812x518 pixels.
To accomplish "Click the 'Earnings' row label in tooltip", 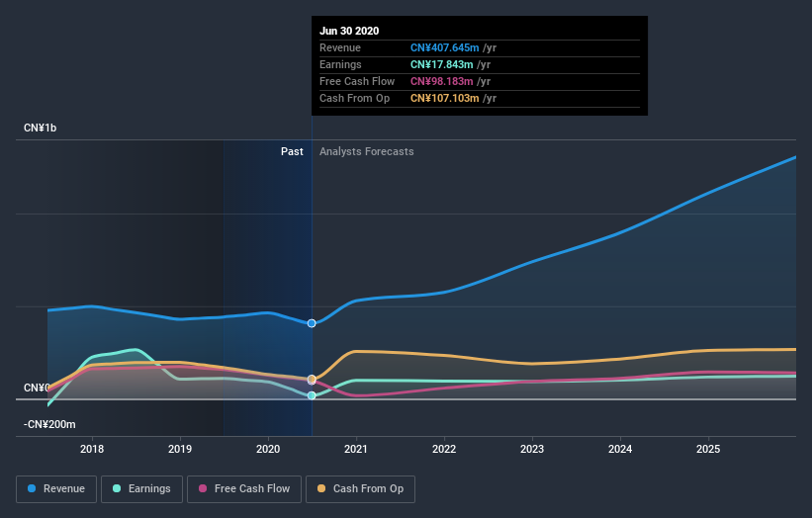I will 341,64.
